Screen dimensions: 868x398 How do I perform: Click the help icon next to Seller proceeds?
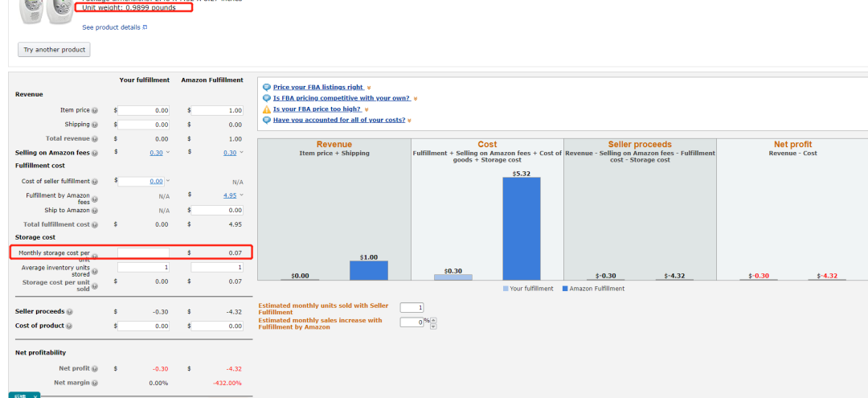coord(69,312)
